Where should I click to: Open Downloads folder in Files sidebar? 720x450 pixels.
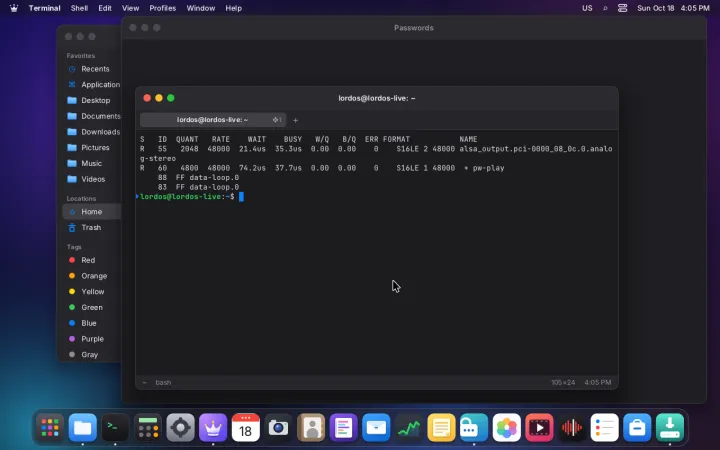[x=92, y=132]
